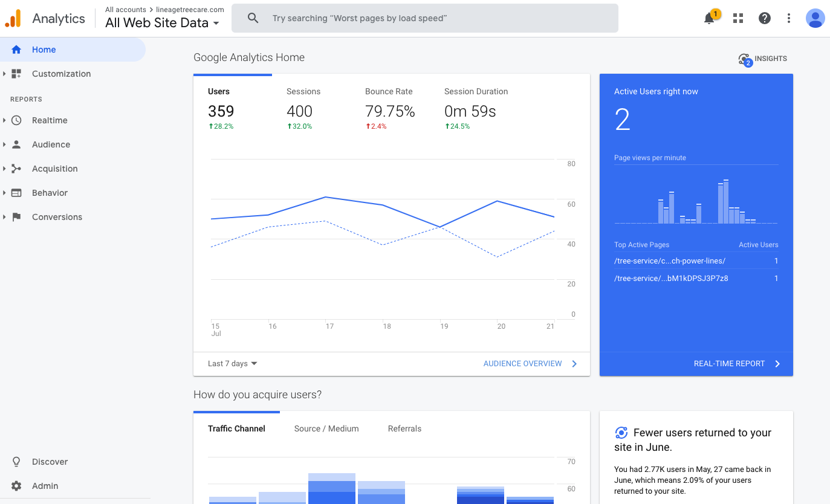Click the Conversions flag icon
830x504 pixels.
tap(16, 217)
